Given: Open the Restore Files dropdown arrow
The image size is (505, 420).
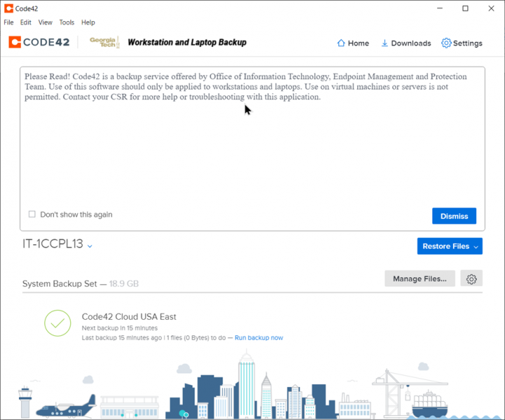Looking at the screenshot, I should (x=476, y=246).
